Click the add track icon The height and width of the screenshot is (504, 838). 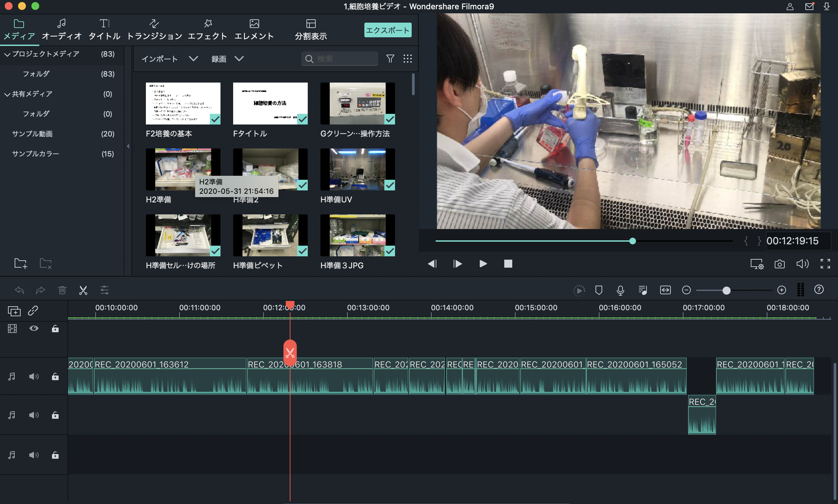14,311
